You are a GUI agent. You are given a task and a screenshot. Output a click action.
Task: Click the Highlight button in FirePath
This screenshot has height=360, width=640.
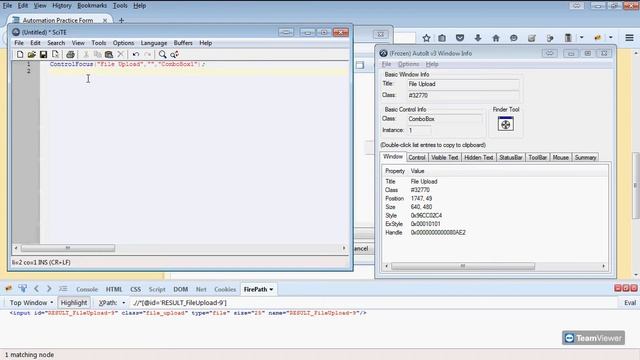[x=74, y=302]
